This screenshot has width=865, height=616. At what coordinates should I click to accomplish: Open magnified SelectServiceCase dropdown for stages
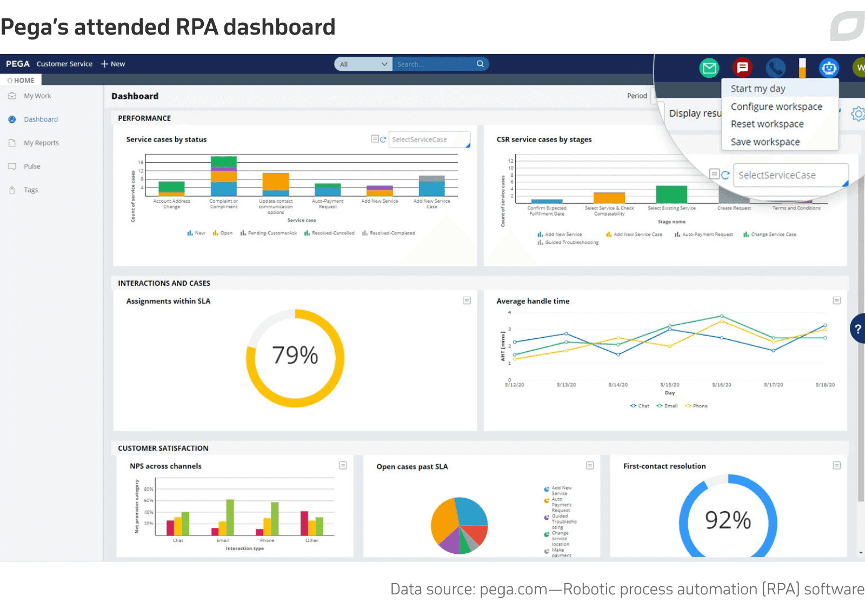click(x=791, y=175)
